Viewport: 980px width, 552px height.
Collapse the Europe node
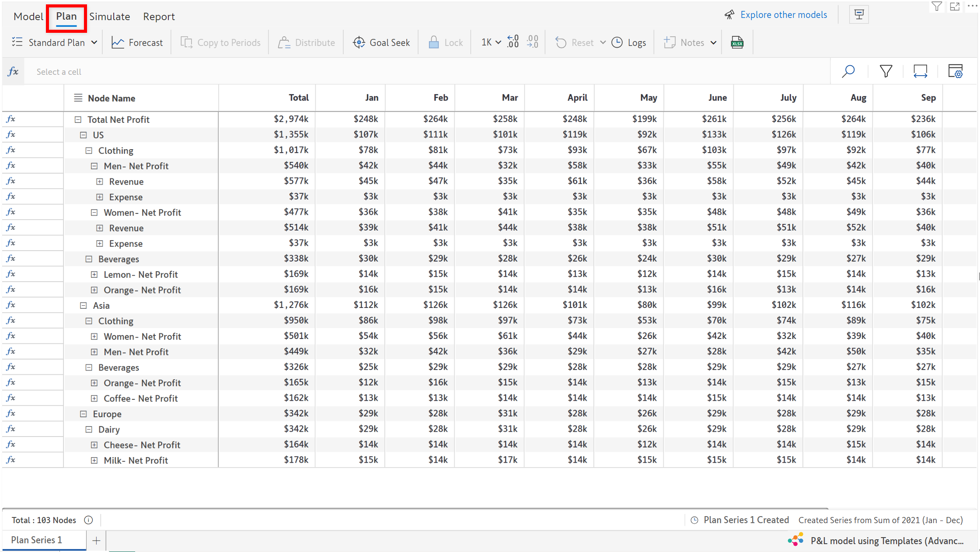coord(84,414)
